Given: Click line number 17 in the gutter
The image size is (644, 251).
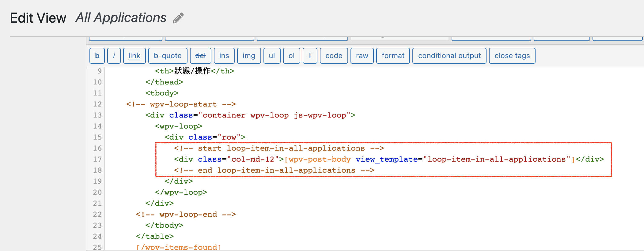Looking at the screenshot, I should click(x=97, y=159).
